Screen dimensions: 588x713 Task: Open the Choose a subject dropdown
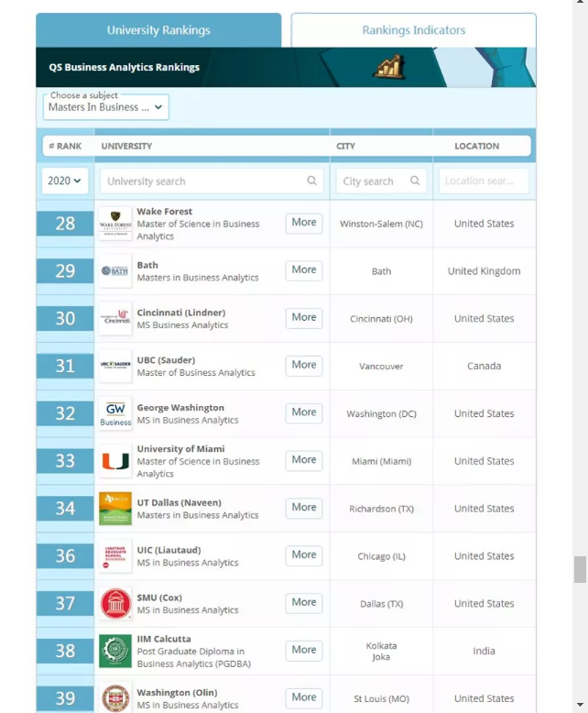point(106,107)
